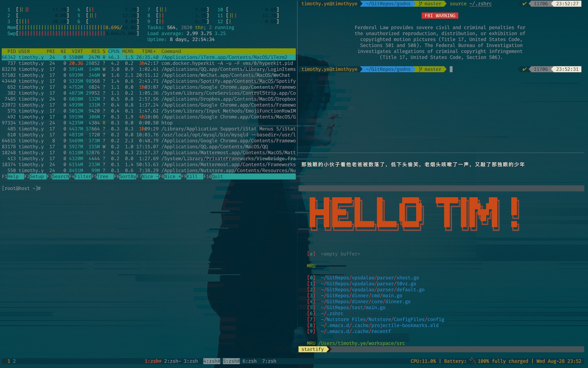Sort htop by PID column header
Viewport: 588px width, 368px height.
coord(12,52)
